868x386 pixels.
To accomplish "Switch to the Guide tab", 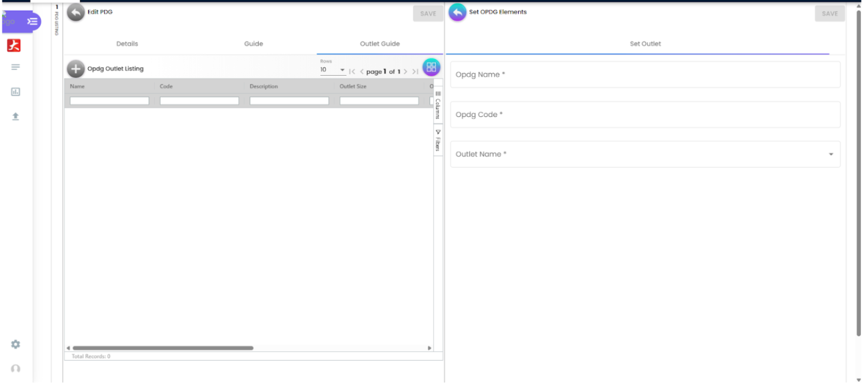I will tap(253, 44).
